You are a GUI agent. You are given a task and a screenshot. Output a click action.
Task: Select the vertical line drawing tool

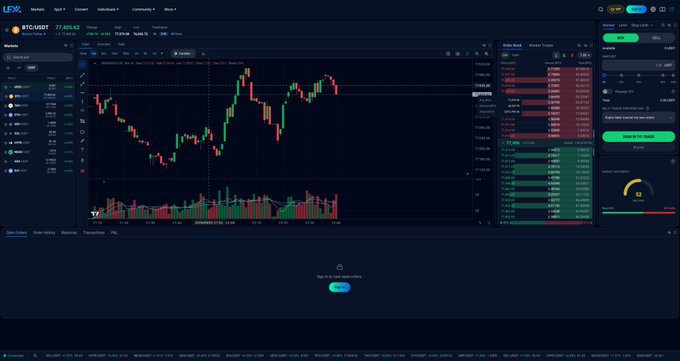click(x=82, y=102)
